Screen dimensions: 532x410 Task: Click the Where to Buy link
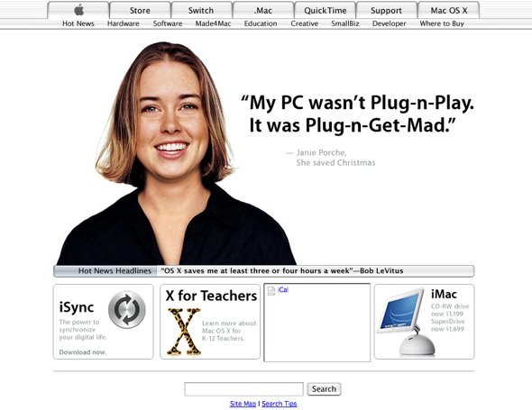click(x=442, y=23)
